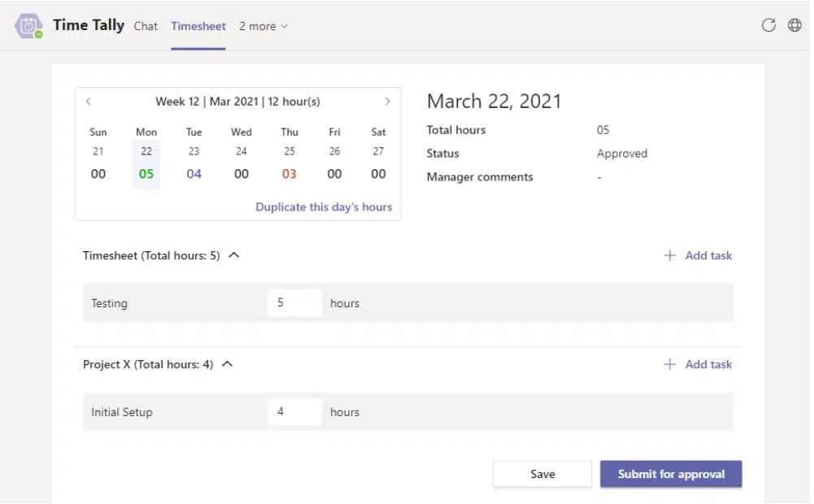The width and height of the screenshot is (814, 504).
Task: Reload the tab with the refresh icon
Action: pyautogui.click(x=768, y=25)
